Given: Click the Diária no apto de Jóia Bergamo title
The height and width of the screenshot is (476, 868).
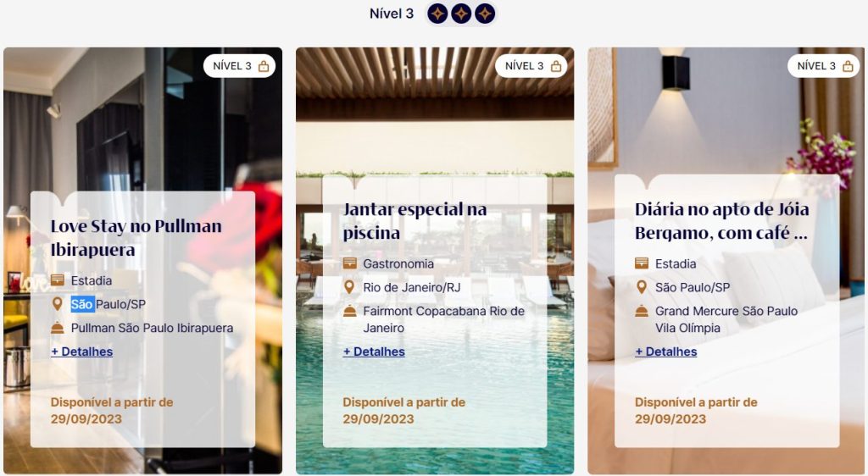Looking at the screenshot, I should (x=722, y=220).
